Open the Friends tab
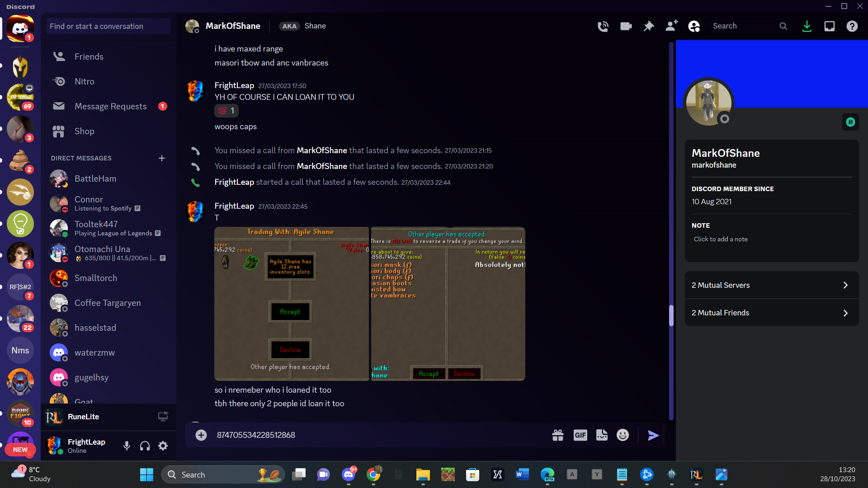 (x=89, y=56)
